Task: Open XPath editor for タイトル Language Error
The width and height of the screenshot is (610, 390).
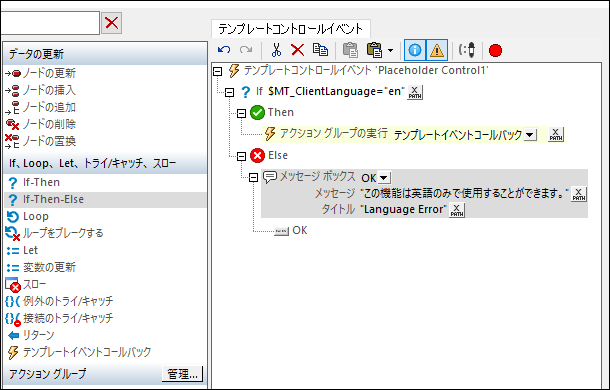Action: click(457, 210)
